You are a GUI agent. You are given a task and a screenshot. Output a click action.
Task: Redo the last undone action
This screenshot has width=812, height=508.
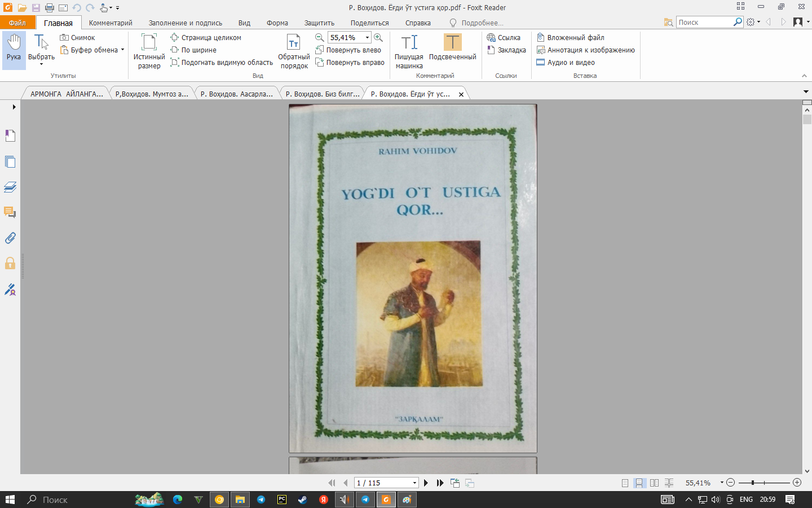(x=90, y=8)
